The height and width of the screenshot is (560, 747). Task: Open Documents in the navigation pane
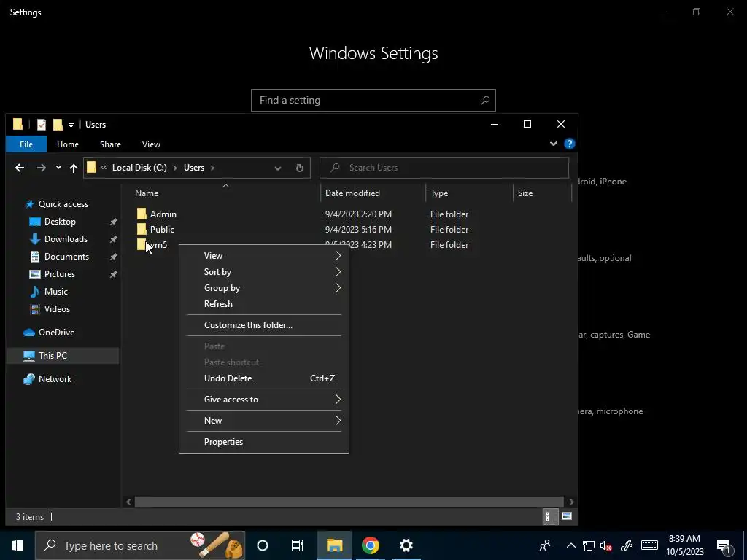coord(66,257)
